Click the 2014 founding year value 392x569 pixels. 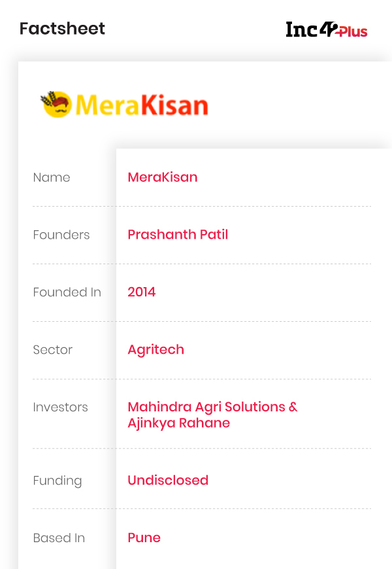tap(141, 292)
